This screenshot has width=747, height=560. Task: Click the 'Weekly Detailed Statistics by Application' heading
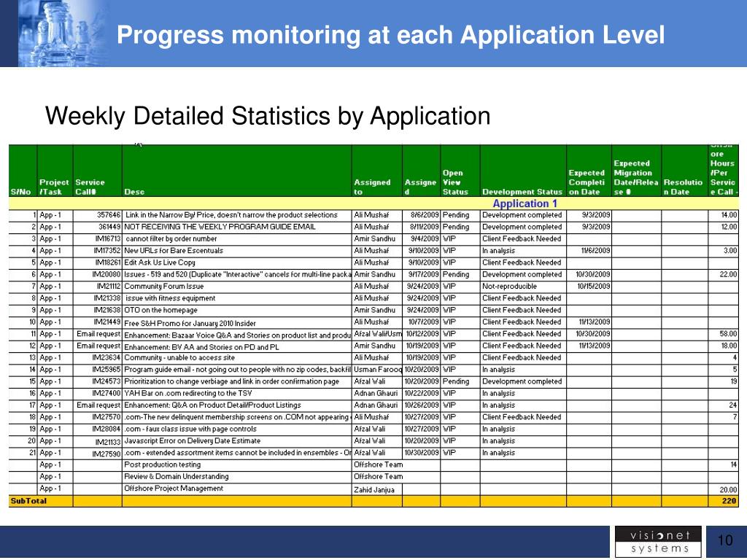(x=268, y=116)
